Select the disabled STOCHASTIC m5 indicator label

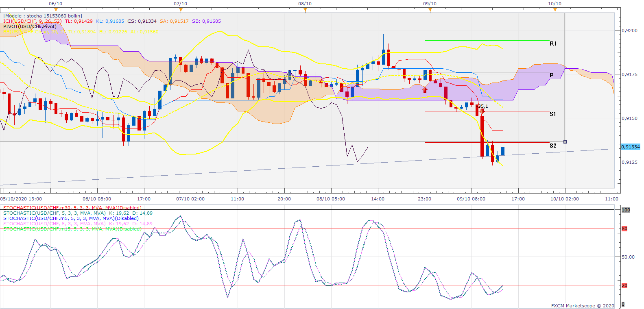pyautogui.click(x=71, y=218)
